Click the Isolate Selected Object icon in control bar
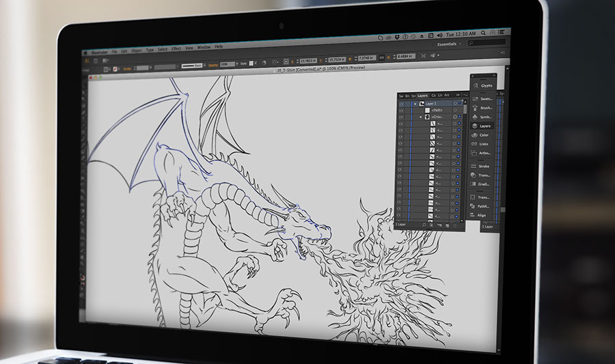Image resolution: width=615 pixels, height=364 pixels. (x=423, y=55)
